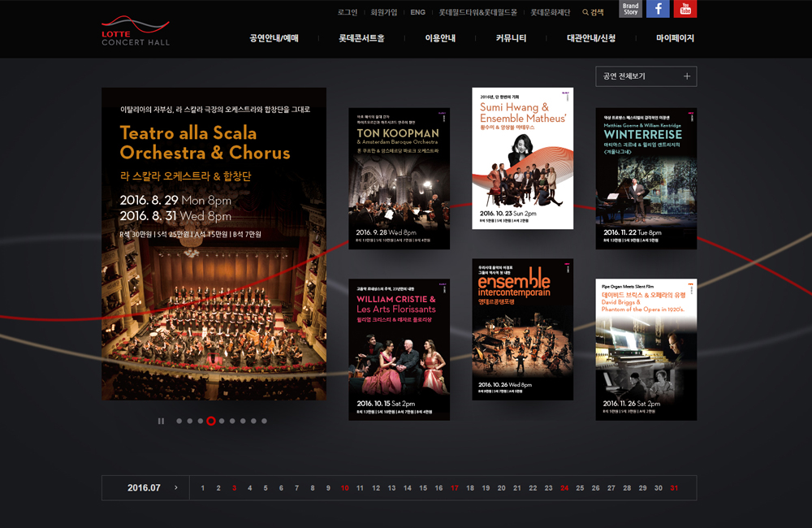Click the Lotte Concert Hall logo
Screen dimensions: 812x528
136,31
